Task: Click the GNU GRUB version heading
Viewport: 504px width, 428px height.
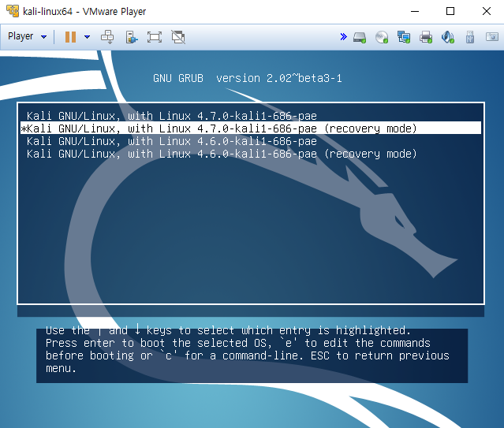Action: (248, 78)
